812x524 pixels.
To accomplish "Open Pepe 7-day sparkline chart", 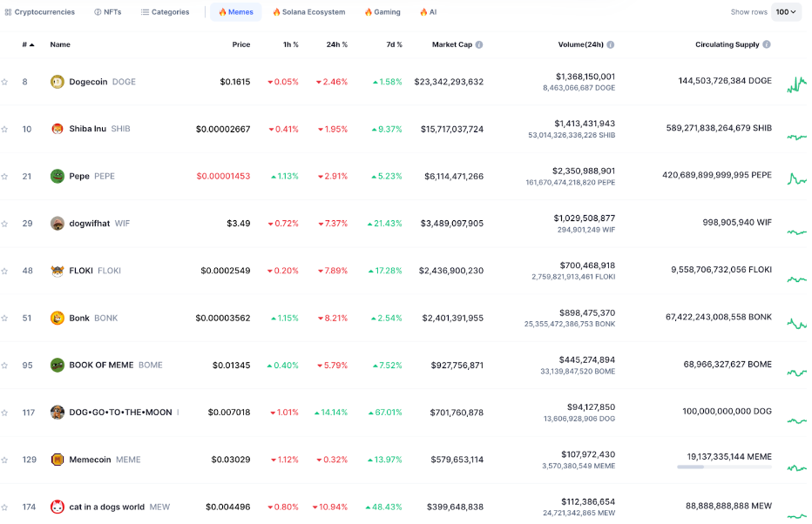I will (796, 178).
